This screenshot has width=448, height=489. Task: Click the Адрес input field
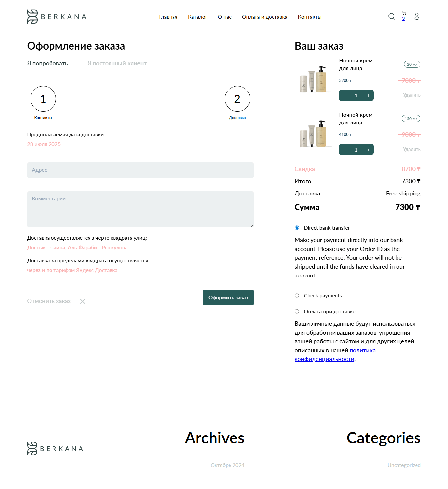pos(140,170)
